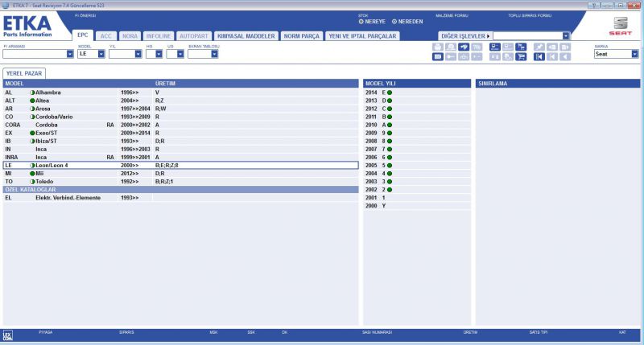The height and width of the screenshot is (345, 644).
Task: Click the shopping cart icon in the toolbar
Action: (521, 56)
